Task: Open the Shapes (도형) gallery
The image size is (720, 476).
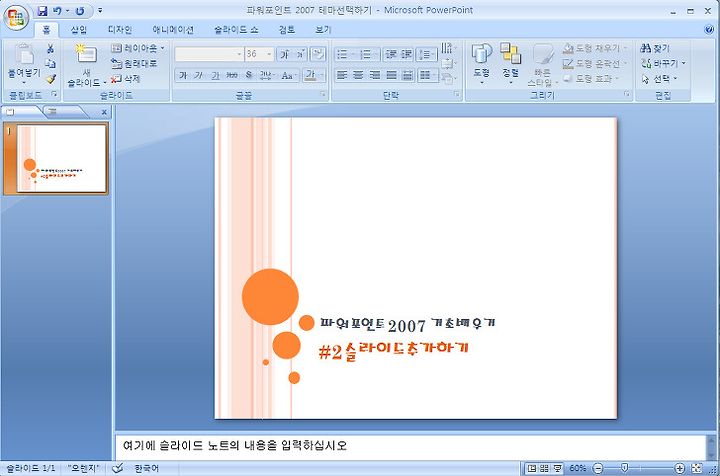Action: 481,63
